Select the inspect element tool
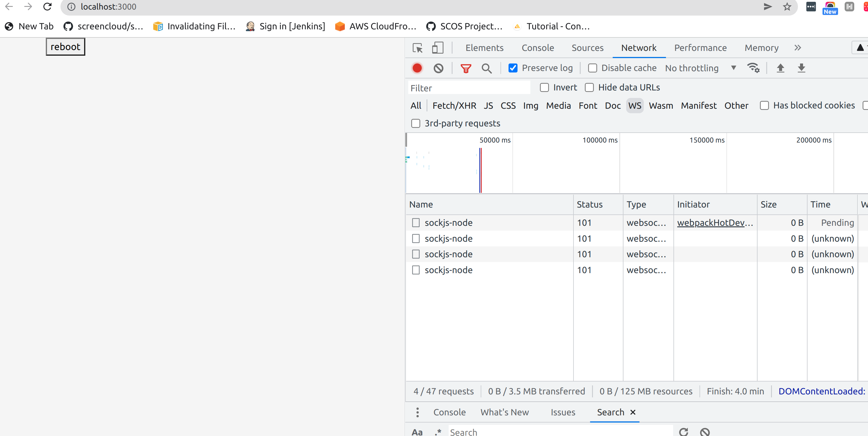This screenshot has height=436, width=868. coord(418,48)
